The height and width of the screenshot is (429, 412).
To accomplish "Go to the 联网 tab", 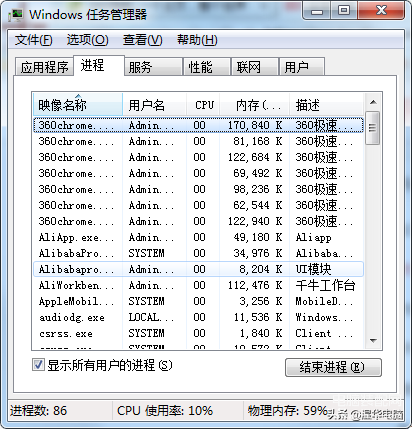I will 255,67.
